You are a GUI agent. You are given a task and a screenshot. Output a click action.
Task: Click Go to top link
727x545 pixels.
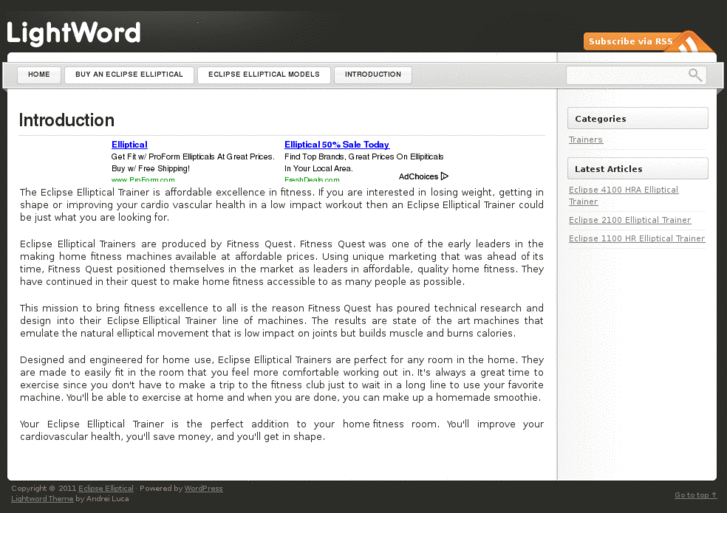point(695,495)
